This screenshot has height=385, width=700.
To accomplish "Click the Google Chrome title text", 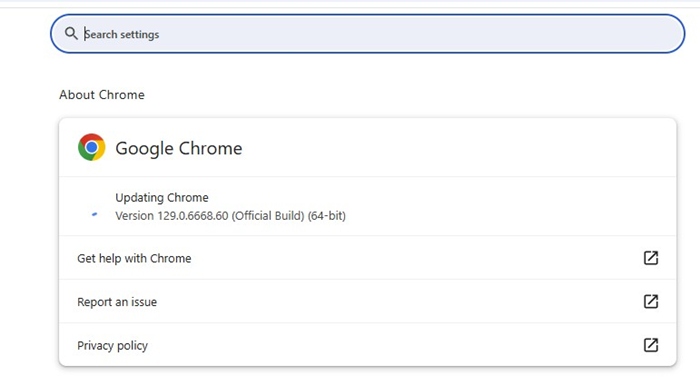I will click(x=179, y=148).
